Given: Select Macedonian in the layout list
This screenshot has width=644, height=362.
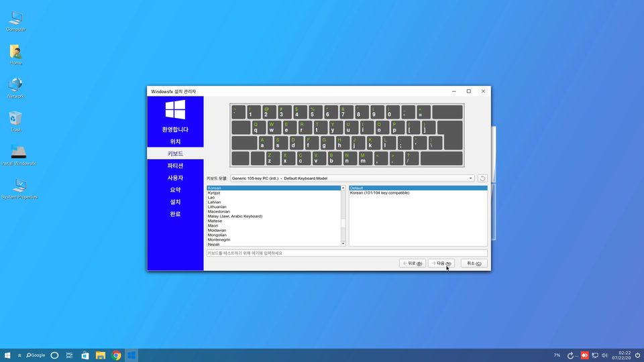Looking at the screenshot, I should (x=274, y=212).
